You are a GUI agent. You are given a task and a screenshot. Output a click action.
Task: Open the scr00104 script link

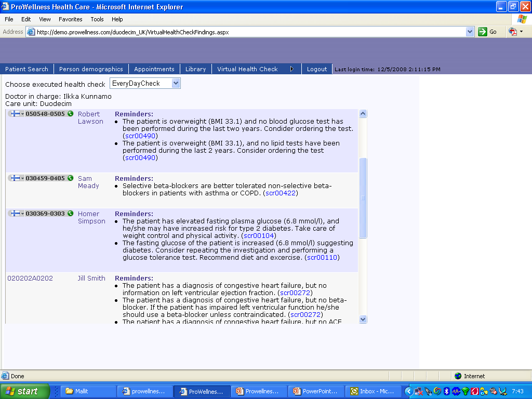point(259,235)
